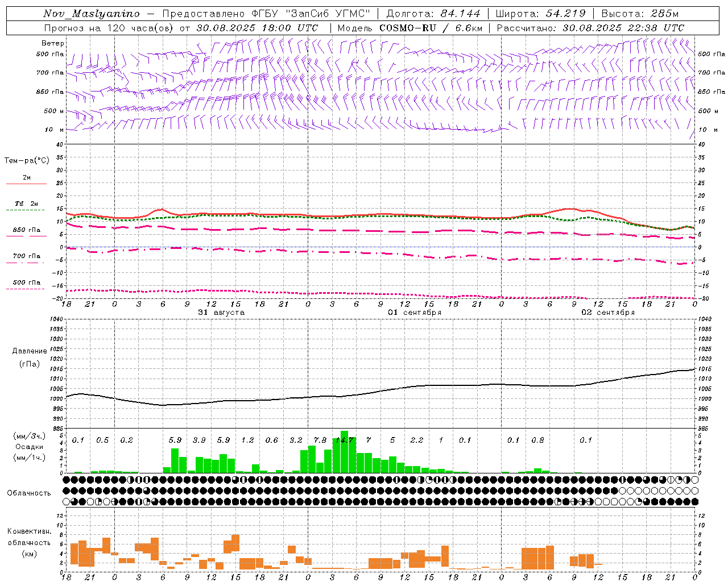Click the precipitation value 3.9
The height and width of the screenshot is (582, 728).
[x=199, y=440]
